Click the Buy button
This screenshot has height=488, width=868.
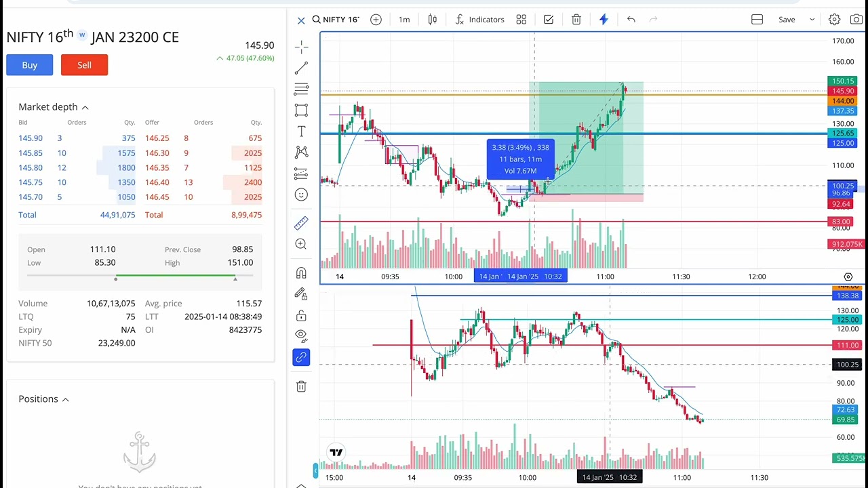coord(30,65)
